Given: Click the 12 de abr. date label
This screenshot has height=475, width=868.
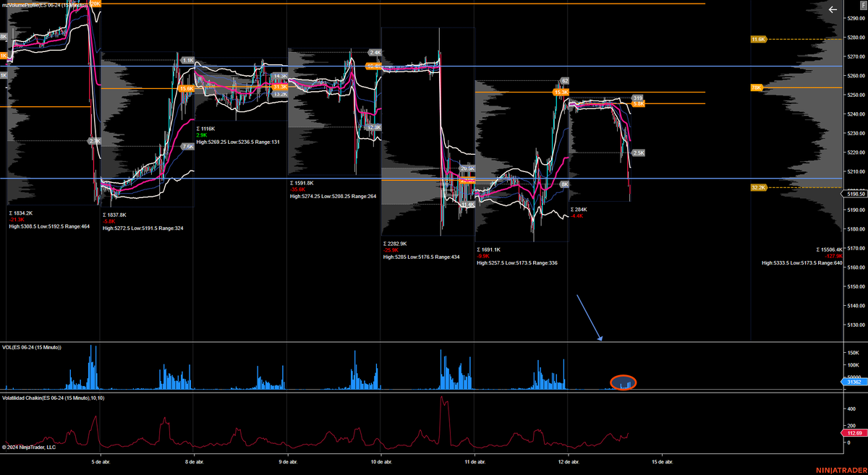Looking at the screenshot, I should [569, 461].
